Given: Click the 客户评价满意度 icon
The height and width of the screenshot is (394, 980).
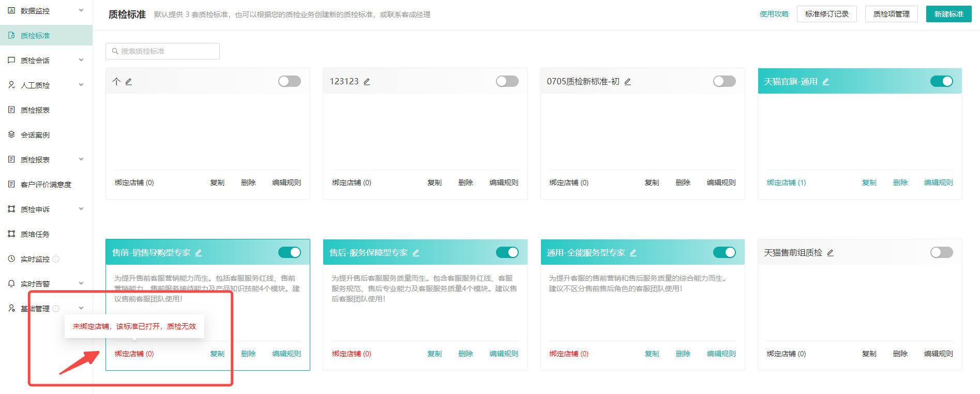Looking at the screenshot, I should [x=11, y=184].
